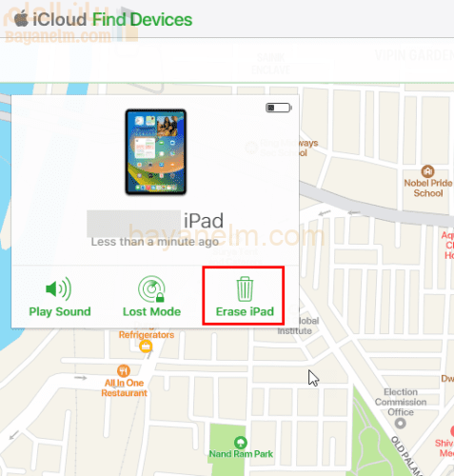Open Find Devices heading link
This screenshot has width=454, height=476.
(x=142, y=20)
